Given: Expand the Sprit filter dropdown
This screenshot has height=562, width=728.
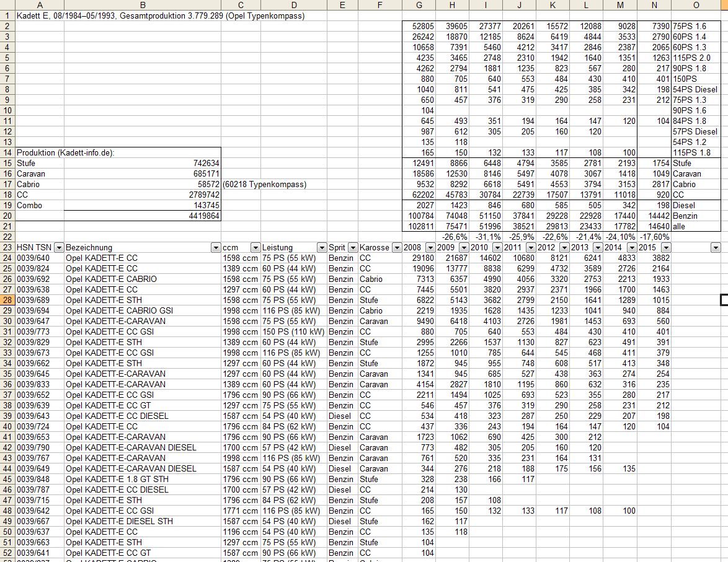Looking at the screenshot, I should [x=352, y=247].
